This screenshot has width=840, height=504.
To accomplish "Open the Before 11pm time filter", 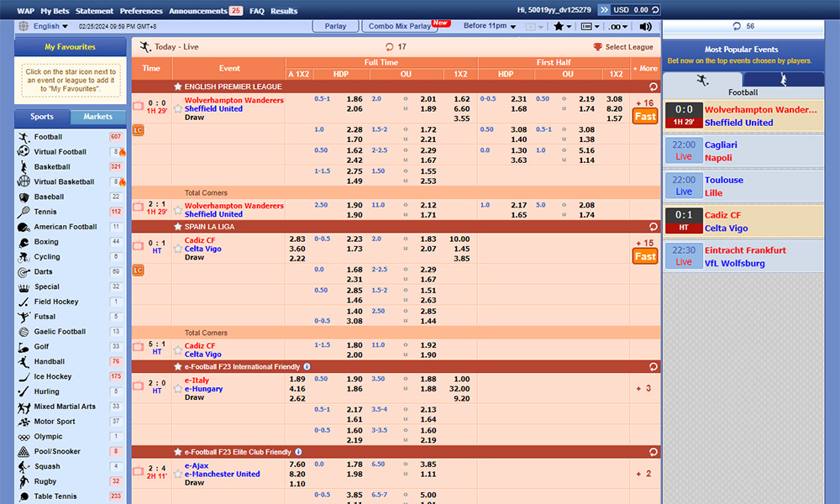I will click(490, 26).
